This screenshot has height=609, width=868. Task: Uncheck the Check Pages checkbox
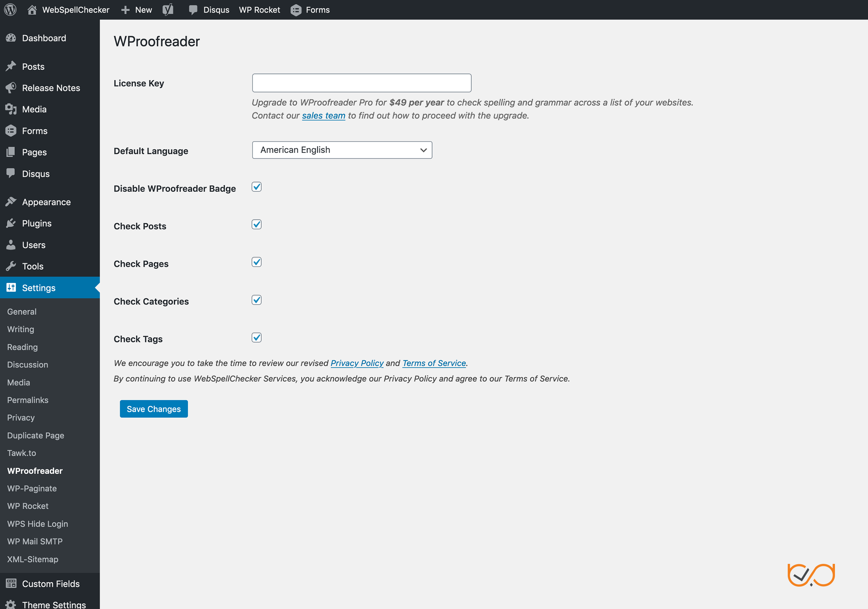point(257,262)
